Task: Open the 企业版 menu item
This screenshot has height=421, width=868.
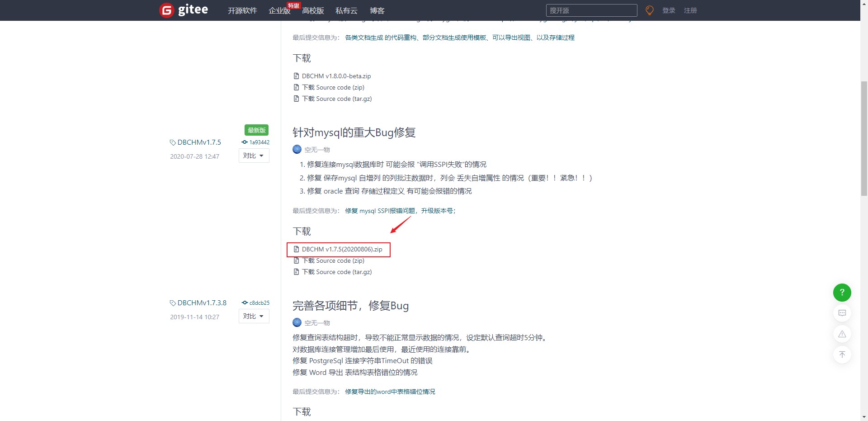Action: (279, 10)
